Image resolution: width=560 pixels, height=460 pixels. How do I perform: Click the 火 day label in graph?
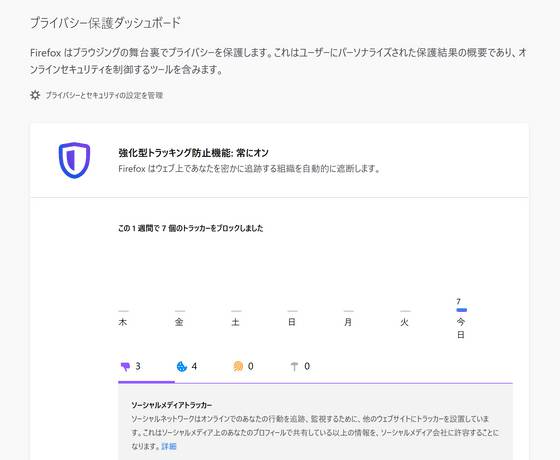[x=404, y=322]
